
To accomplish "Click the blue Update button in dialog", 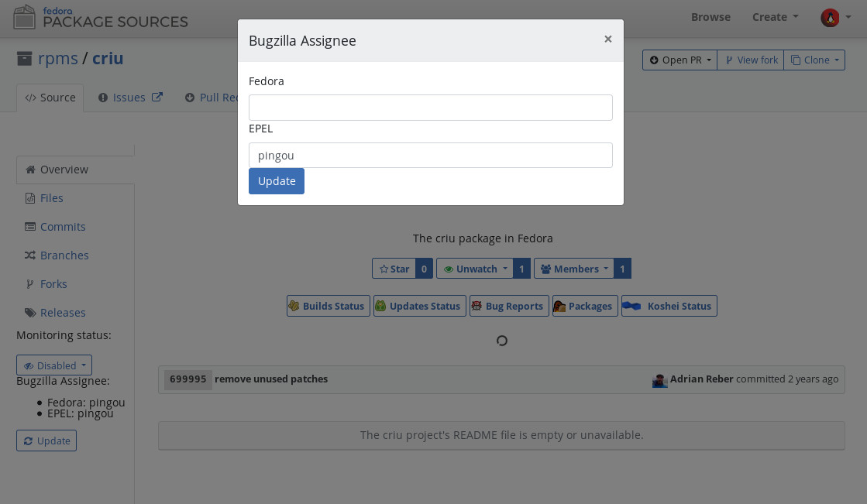I will point(277,181).
